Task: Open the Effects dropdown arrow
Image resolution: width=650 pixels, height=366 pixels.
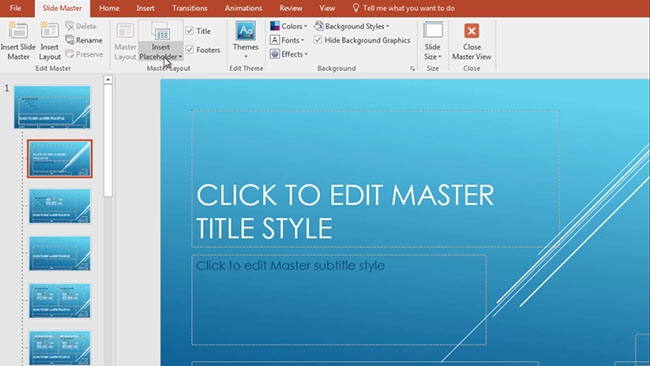Action: pos(306,54)
